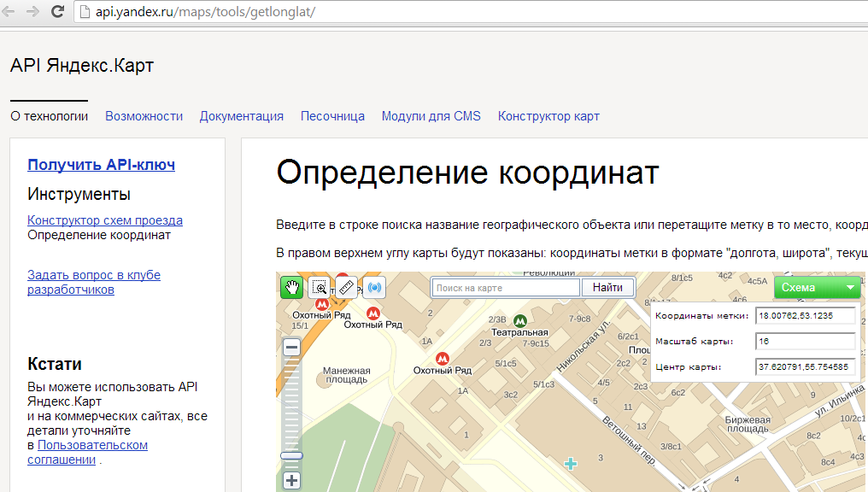
Task: Click the Определение координат sidebar item
Action: tap(99, 235)
